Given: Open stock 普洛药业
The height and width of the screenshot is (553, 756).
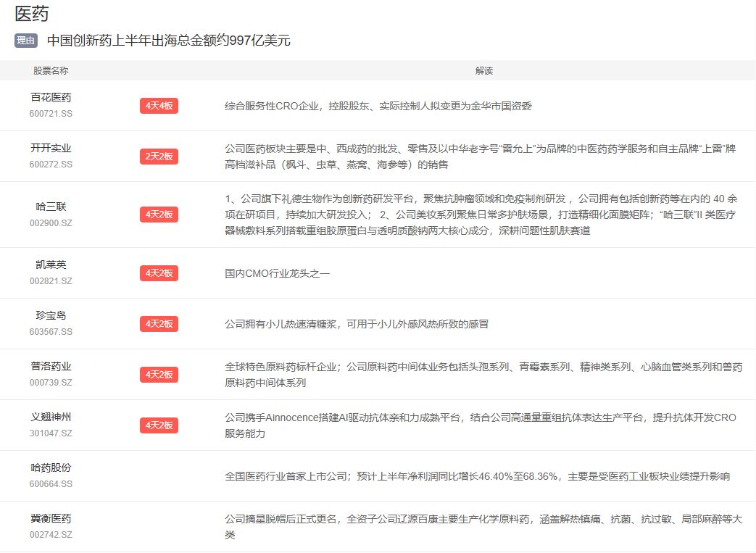Looking at the screenshot, I should (x=51, y=367).
